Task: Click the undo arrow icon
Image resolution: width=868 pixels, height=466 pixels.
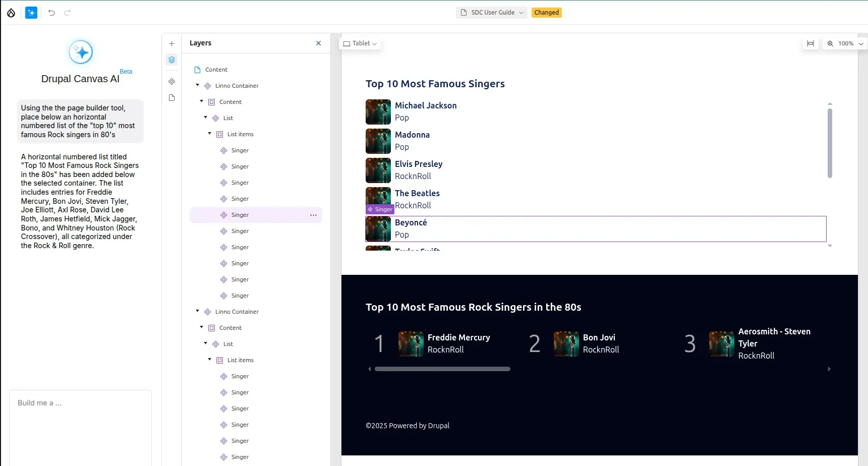Action: pyautogui.click(x=51, y=13)
